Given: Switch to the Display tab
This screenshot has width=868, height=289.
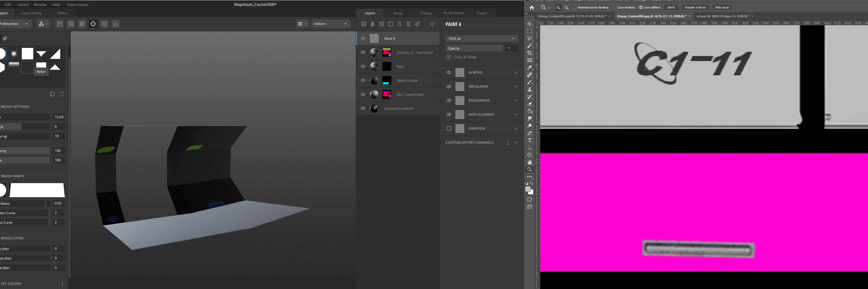Looking at the screenshot, I should (426, 13).
